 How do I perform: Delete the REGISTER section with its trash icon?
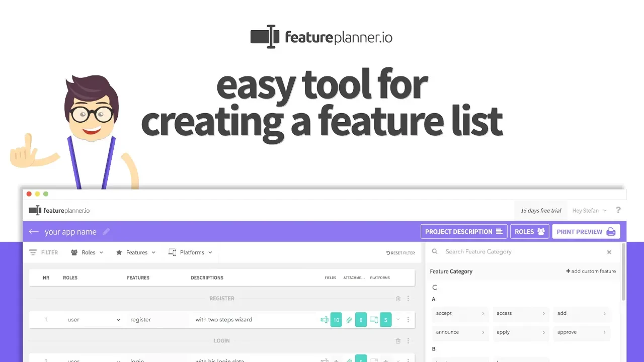(398, 299)
